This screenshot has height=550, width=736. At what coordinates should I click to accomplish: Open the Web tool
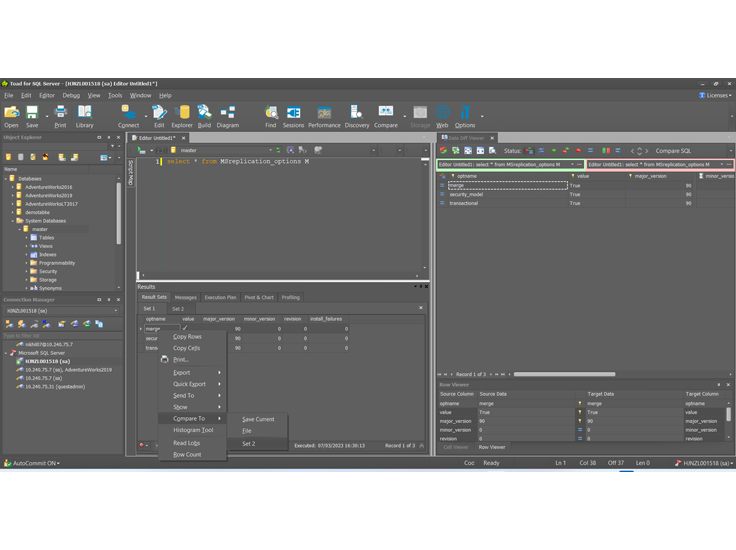click(442, 116)
